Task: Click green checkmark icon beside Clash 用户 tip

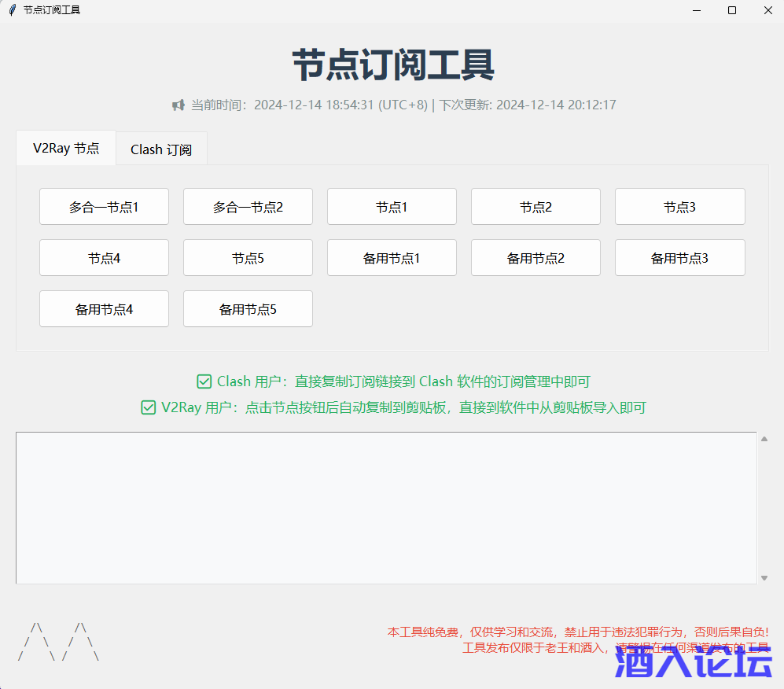Action: [204, 381]
